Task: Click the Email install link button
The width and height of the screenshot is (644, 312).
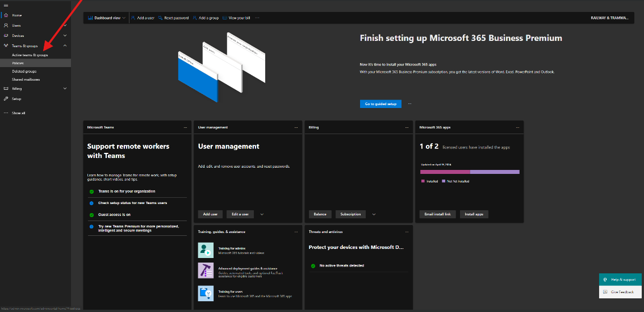Action: tap(437, 214)
